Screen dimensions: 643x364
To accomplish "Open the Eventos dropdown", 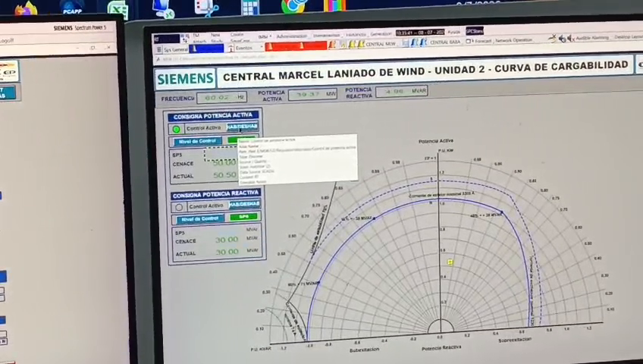I will 261,48.
